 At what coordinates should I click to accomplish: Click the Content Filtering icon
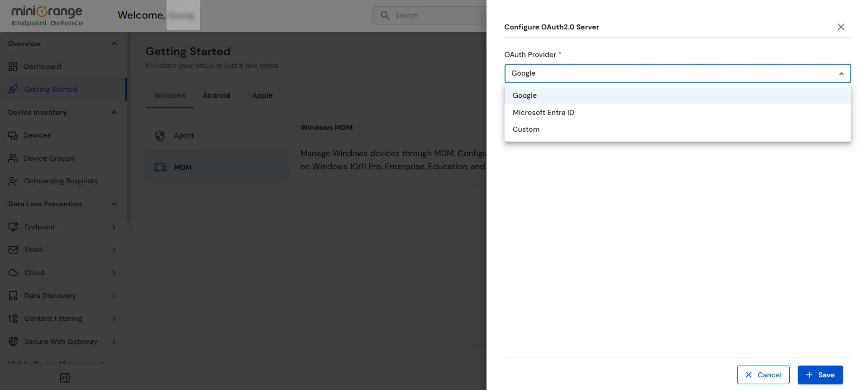pyautogui.click(x=13, y=319)
